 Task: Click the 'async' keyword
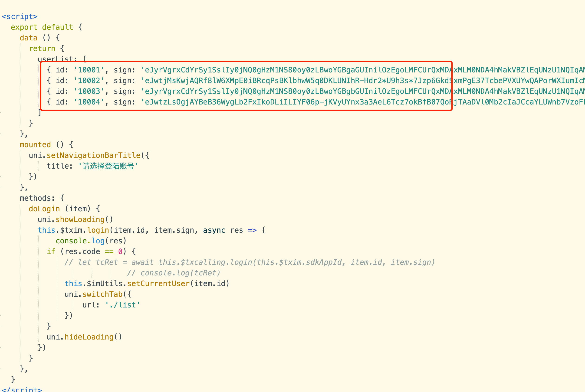point(214,230)
